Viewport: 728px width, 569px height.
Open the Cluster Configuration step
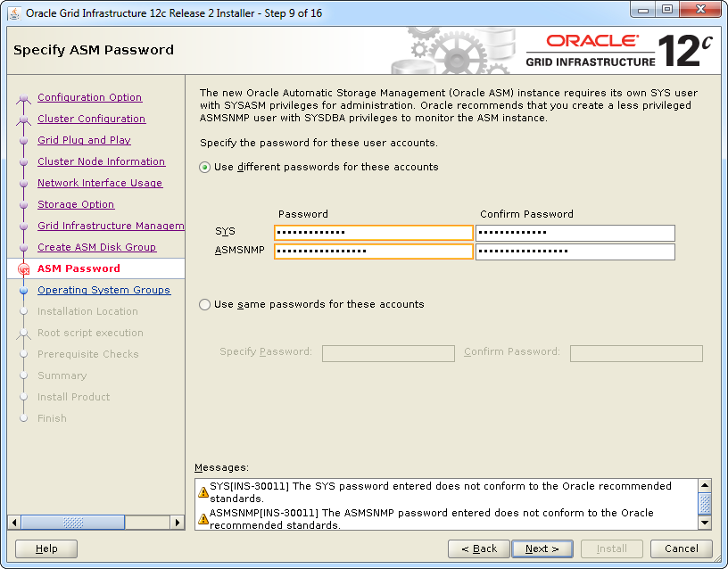click(91, 119)
